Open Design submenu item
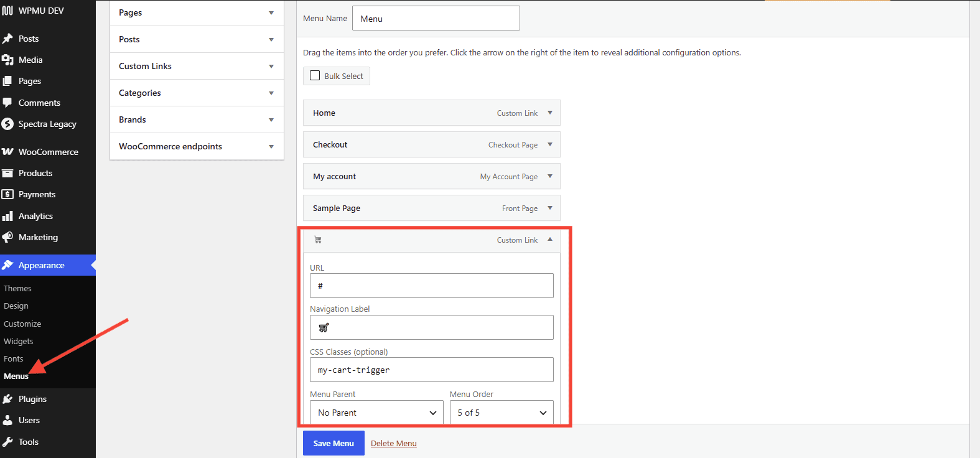Image resolution: width=980 pixels, height=458 pixels. point(16,306)
